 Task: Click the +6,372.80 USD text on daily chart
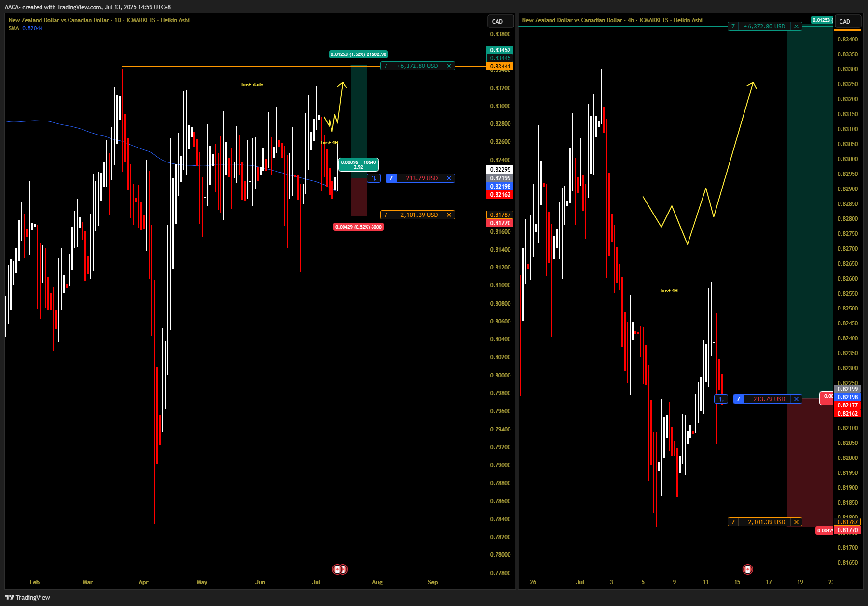coord(417,66)
